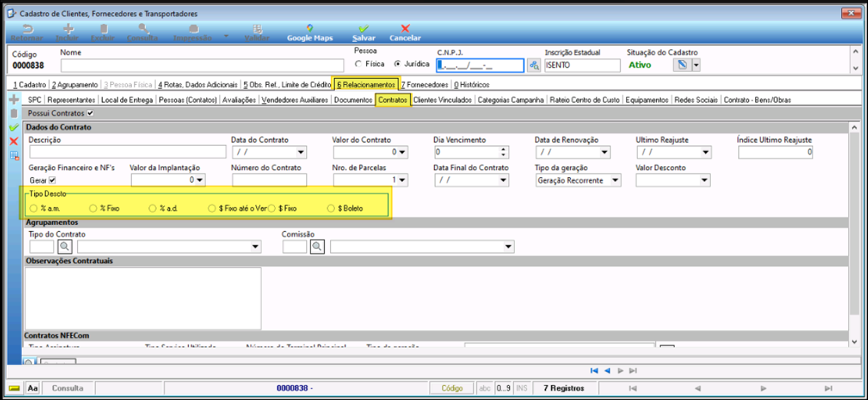Add a contract with side plus icon

click(x=13, y=100)
